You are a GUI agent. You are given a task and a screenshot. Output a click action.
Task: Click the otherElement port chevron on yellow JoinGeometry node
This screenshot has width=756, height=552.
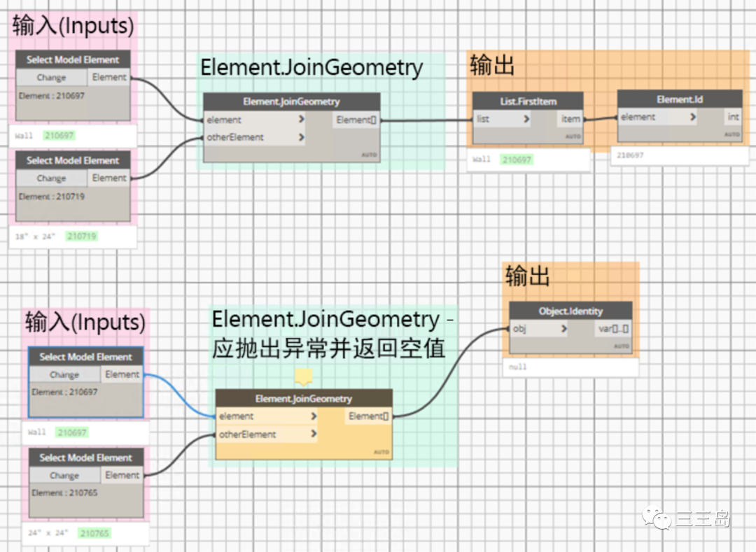tap(314, 434)
